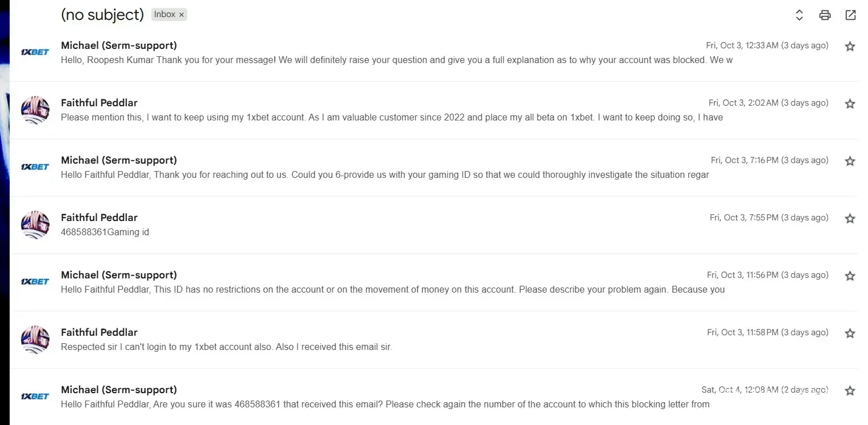Viewport: 868px width, 425px height.
Task: Click Faithful Peddlar's avatar on Gaming id message
Action: click(35, 224)
